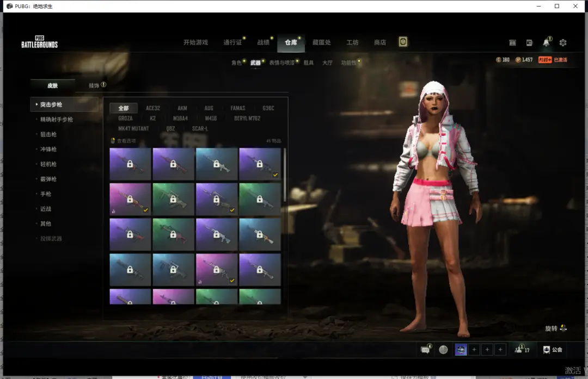Switch to the 大厅 sub-tab

327,63
